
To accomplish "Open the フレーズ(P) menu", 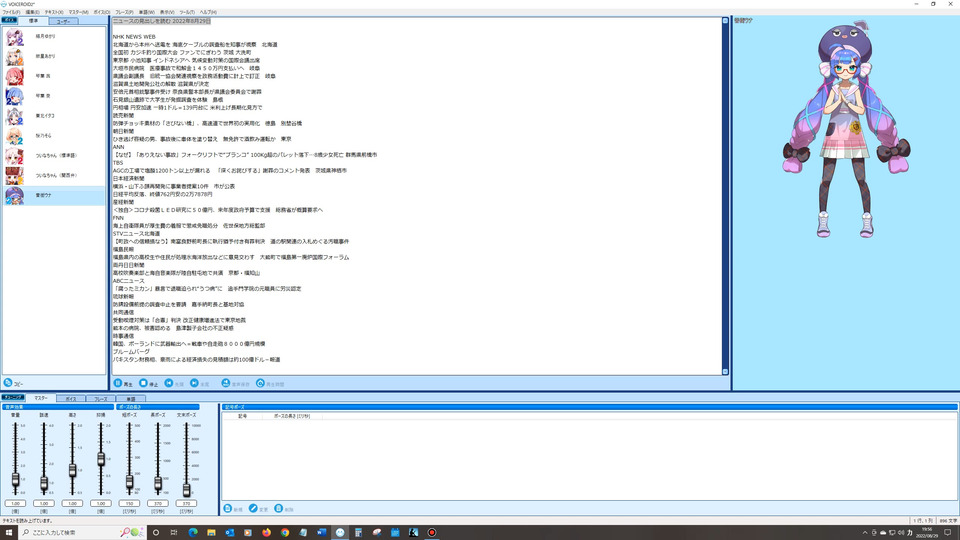I will pyautogui.click(x=124, y=12).
